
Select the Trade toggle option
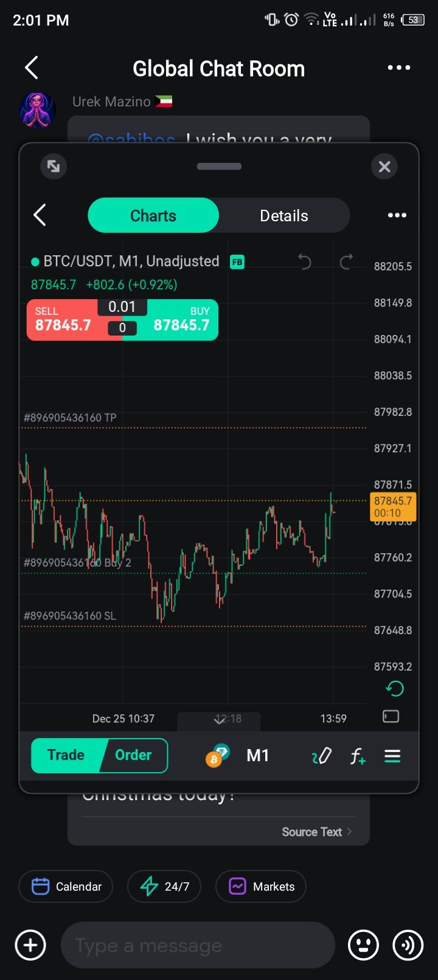66,755
